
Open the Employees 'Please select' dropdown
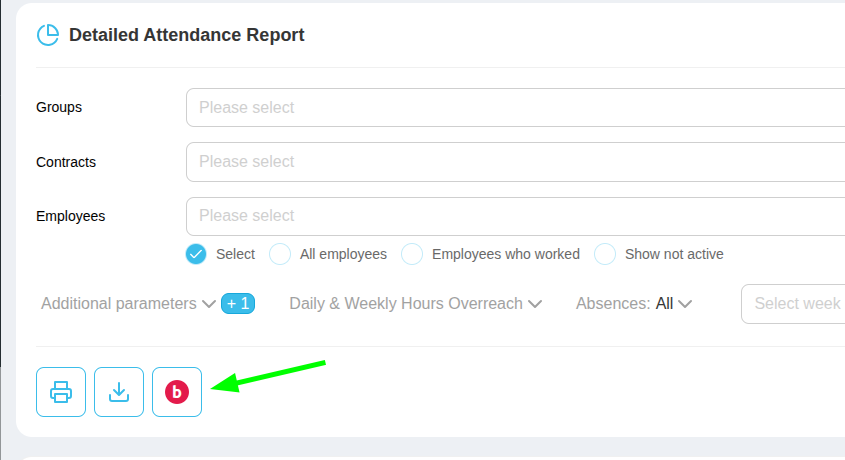pyautogui.click(x=515, y=216)
